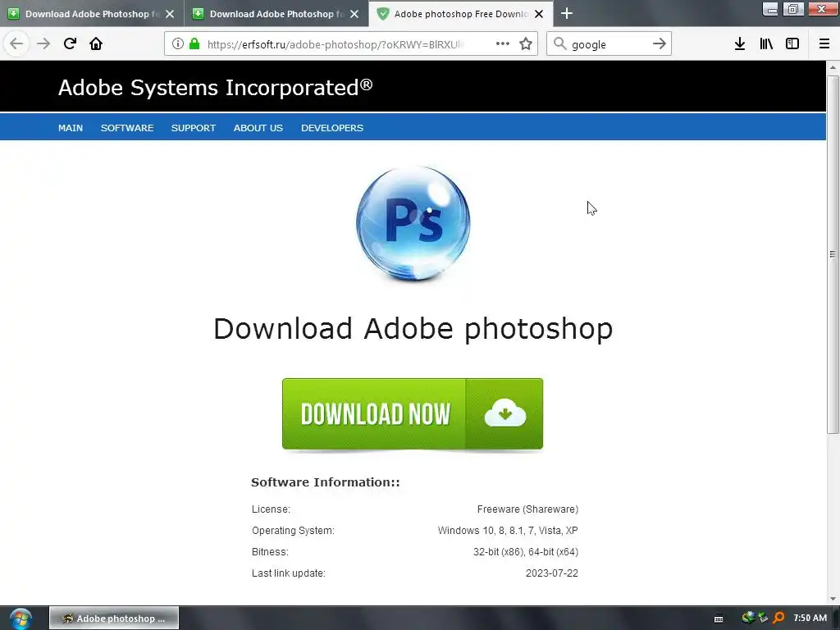840x630 pixels.
Task: Click the page vertical scrollbar thumb
Action: click(x=833, y=254)
